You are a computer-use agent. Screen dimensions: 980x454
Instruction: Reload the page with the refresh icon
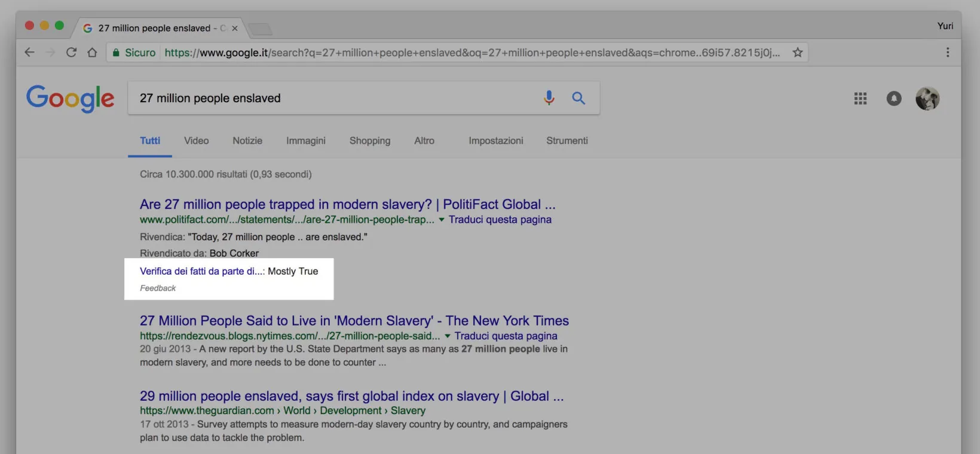[x=71, y=53]
